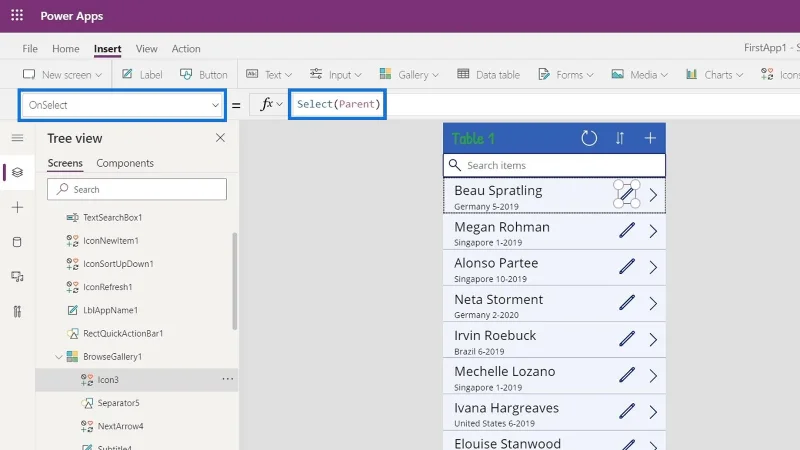This screenshot has height=450, width=800.
Task: Click the add new item plus icon
Action: (x=650, y=138)
